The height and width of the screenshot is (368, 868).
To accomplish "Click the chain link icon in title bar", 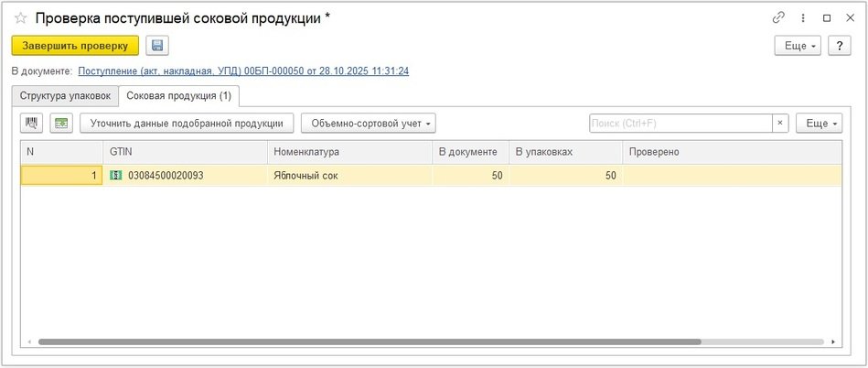I will [778, 17].
